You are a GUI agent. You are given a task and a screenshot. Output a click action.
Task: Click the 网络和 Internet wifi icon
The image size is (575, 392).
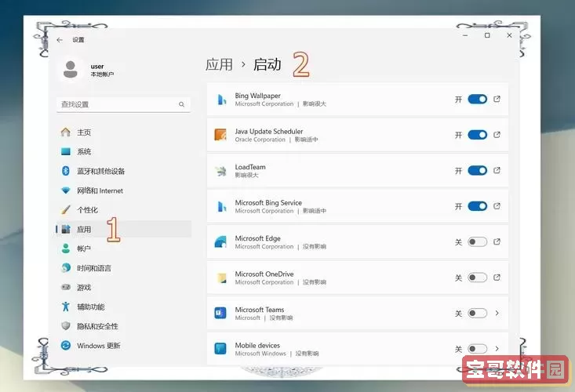pos(66,191)
